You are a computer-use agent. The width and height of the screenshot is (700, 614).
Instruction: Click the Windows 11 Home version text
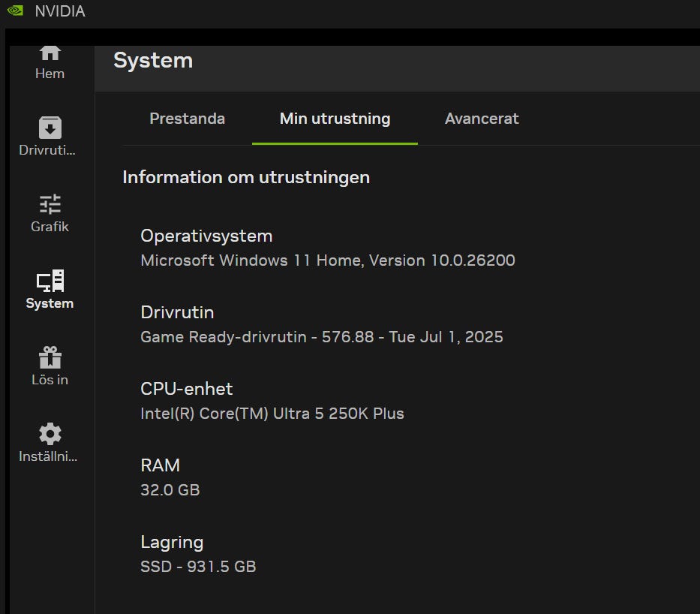pos(327,260)
